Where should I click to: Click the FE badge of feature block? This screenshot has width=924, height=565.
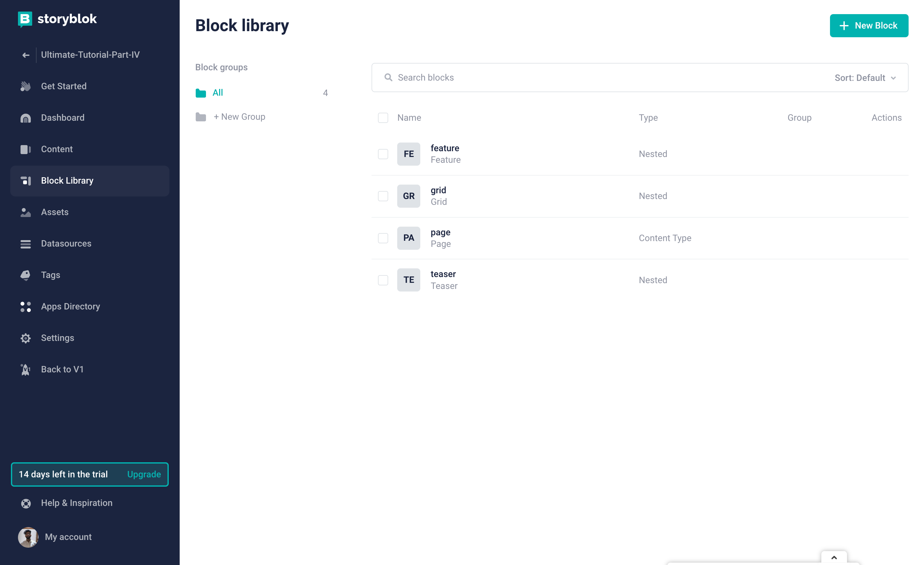pyautogui.click(x=408, y=154)
